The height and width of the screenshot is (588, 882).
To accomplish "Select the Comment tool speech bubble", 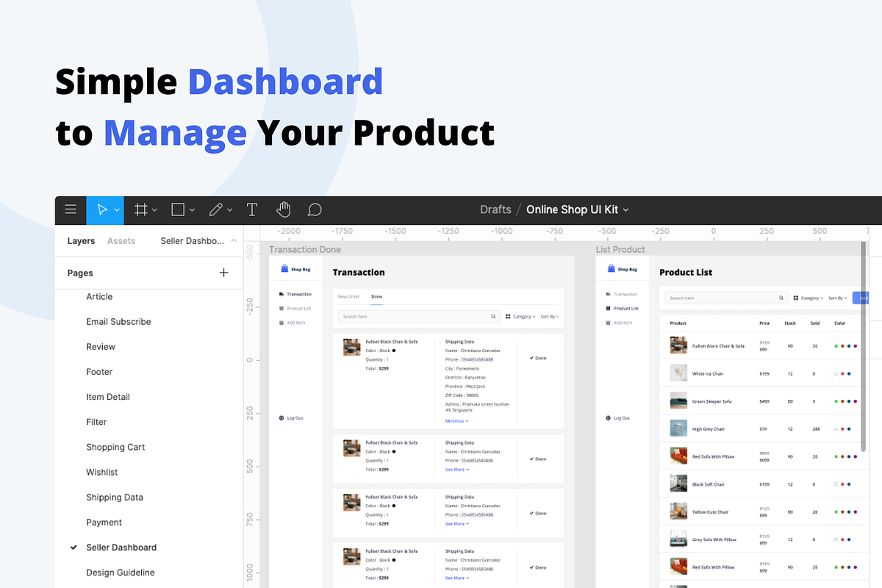I will click(x=315, y=210).
